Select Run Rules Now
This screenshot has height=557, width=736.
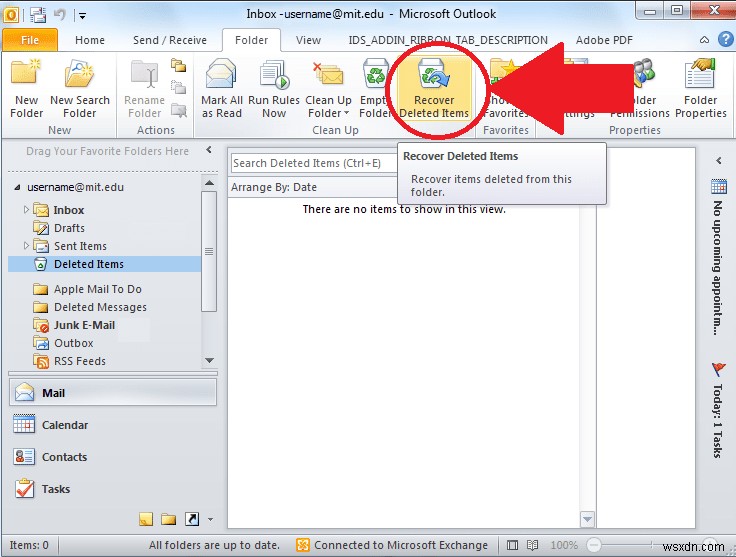pyautogui.click(x=274, y=89)
